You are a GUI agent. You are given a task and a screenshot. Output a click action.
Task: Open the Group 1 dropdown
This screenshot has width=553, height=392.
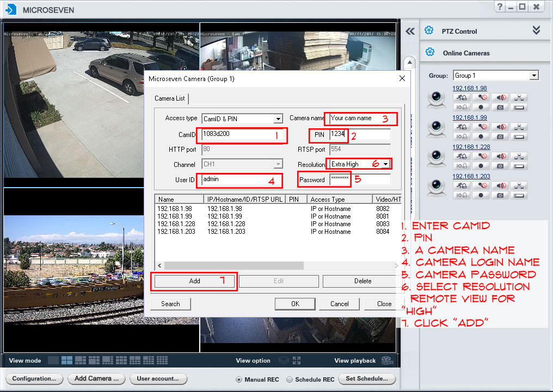tap(534, 76)
